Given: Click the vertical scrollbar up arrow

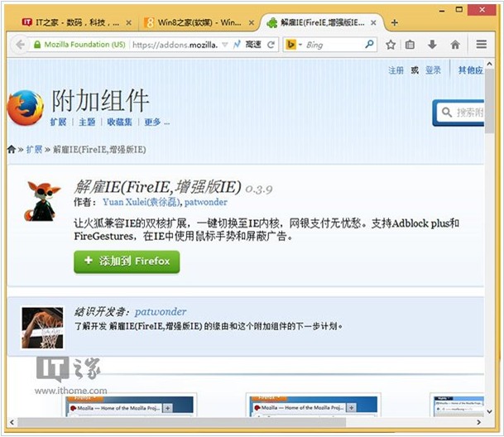Looking at the screenshot, I should (x=489, y=64).
